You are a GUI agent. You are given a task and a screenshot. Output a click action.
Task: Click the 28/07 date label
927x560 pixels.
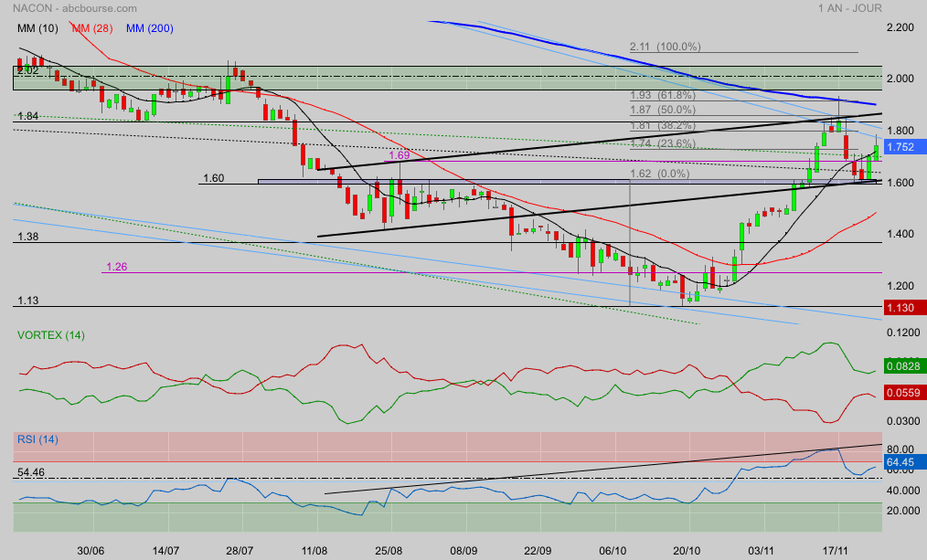pos(240,551)
